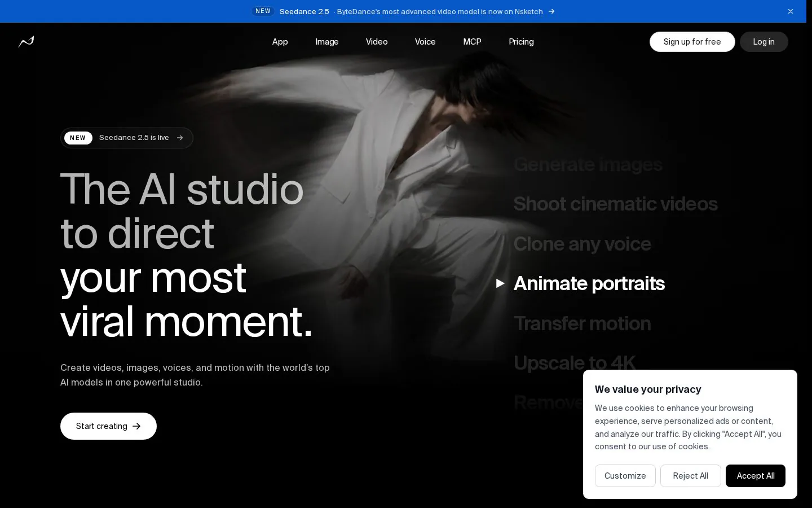Viewport: 812px width, 508px height.
Task: Open the Seedance 2.5 banner link
Action: pos(404,11)
